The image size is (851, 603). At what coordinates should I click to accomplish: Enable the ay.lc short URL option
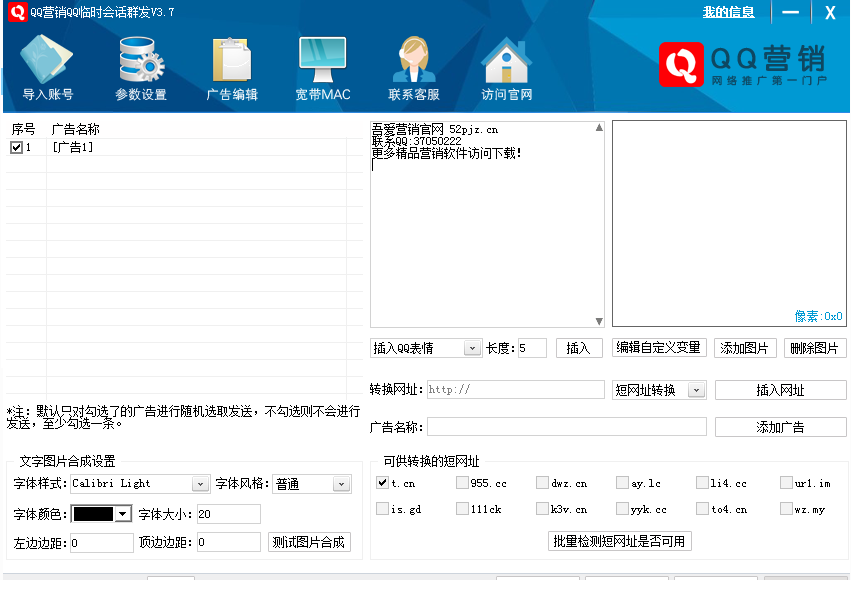point(623,483)
